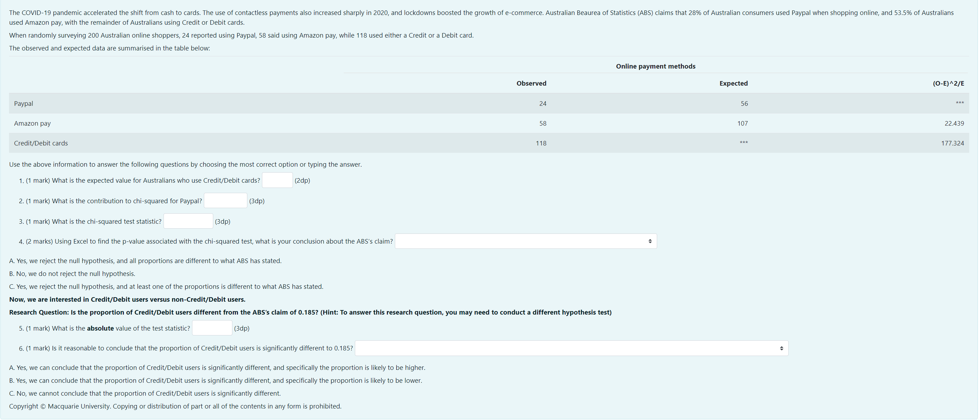Select the Credit/Debit cards row label
The image size is (980, 420).
(x=41, y=143)
